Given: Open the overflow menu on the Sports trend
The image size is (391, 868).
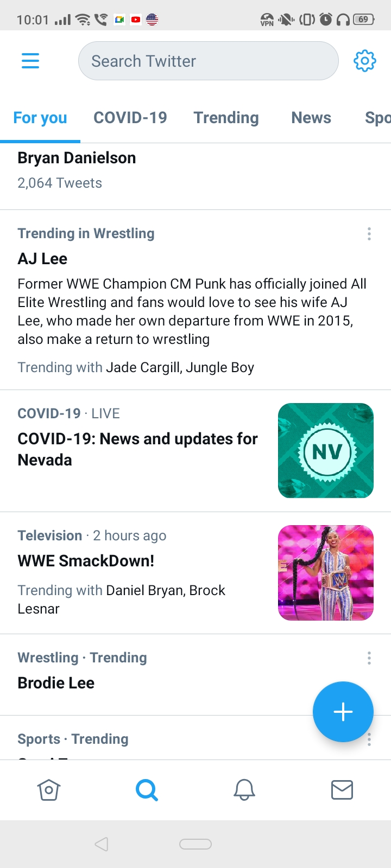Looking at the screenshot, I should point(369,739).
